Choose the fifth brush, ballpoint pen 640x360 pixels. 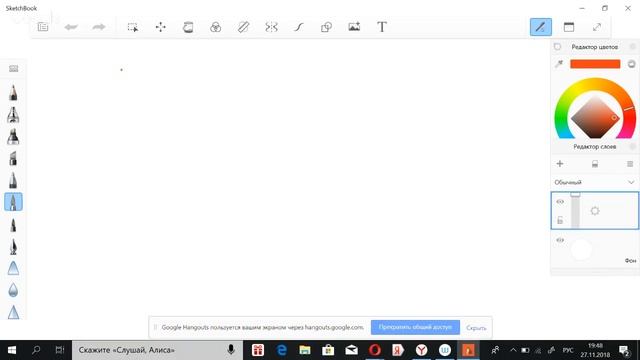13,180
